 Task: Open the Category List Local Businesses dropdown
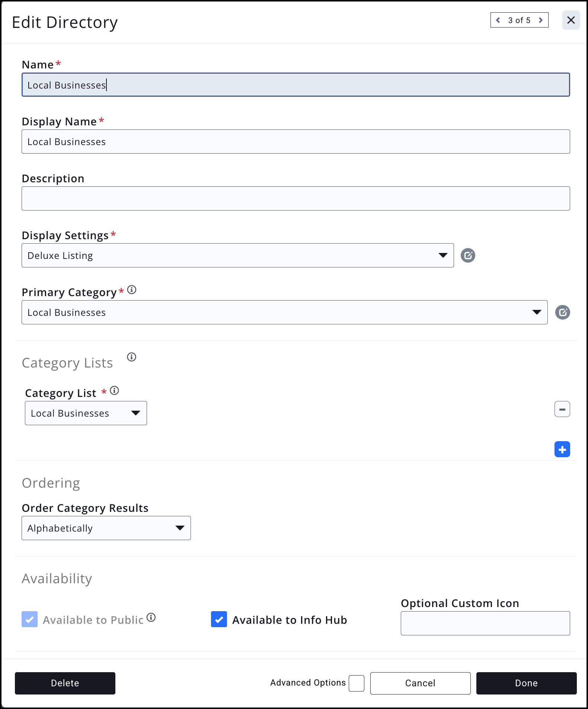86,413
